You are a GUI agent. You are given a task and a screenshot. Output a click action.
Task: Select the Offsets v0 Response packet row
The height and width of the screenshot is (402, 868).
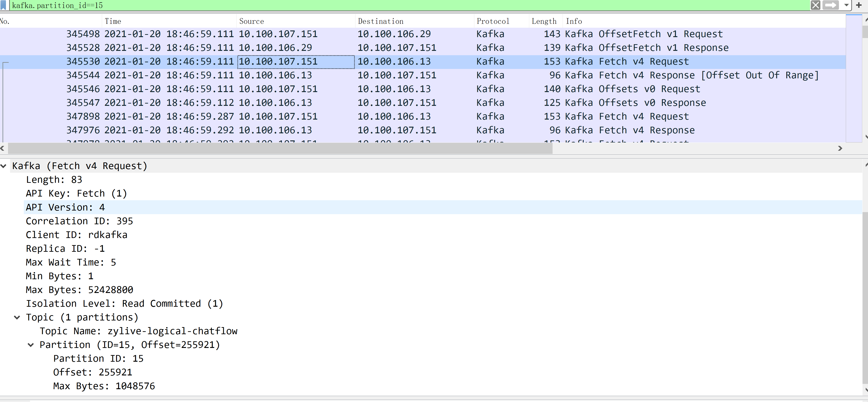tap(404, 103)
